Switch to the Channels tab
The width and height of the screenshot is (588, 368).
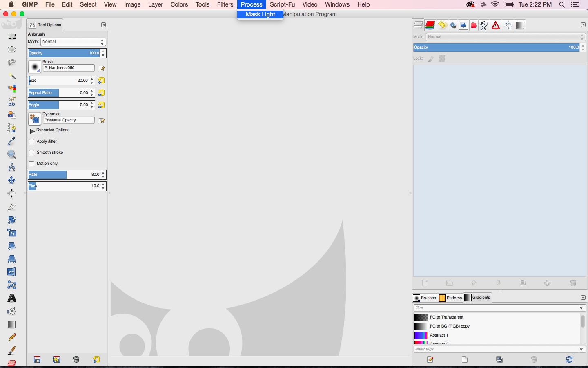pyautogui.click(x=430, y=25)
